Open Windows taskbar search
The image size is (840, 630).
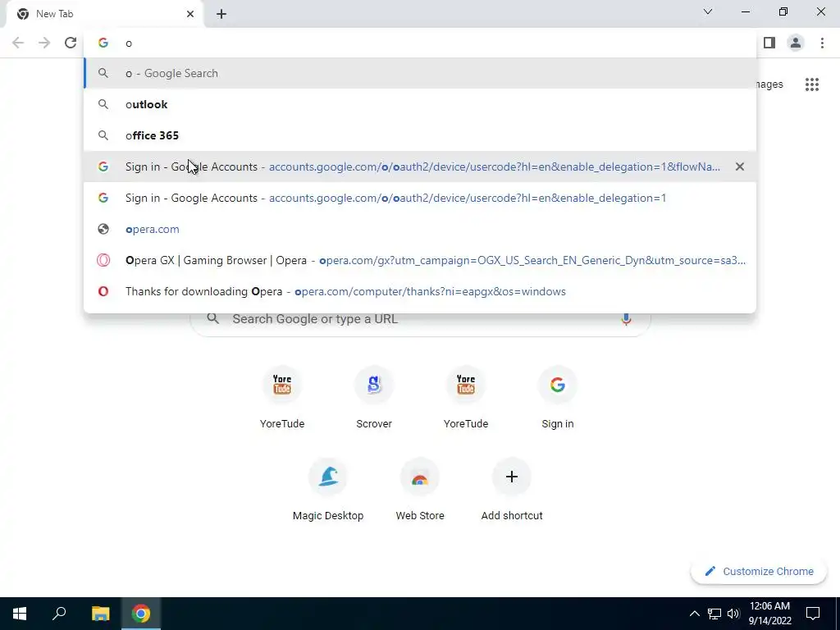pyautogui.click(x=59, y=614)
